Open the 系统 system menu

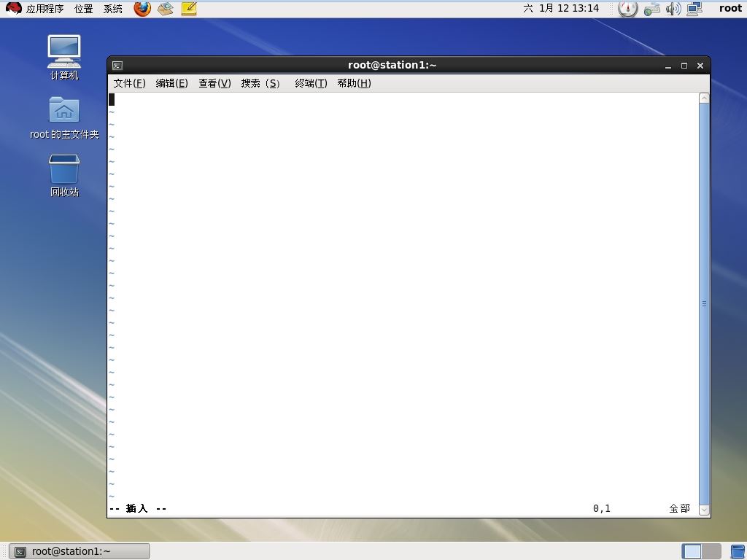113,9
